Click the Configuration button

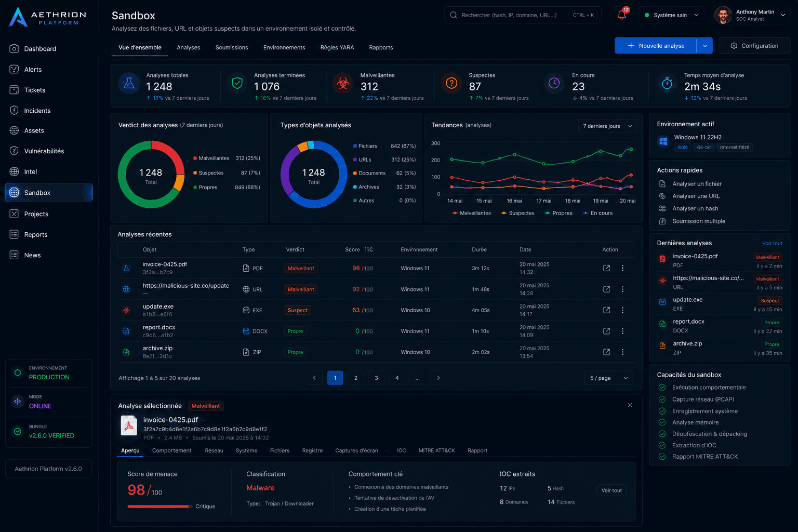tap(754, 46)
